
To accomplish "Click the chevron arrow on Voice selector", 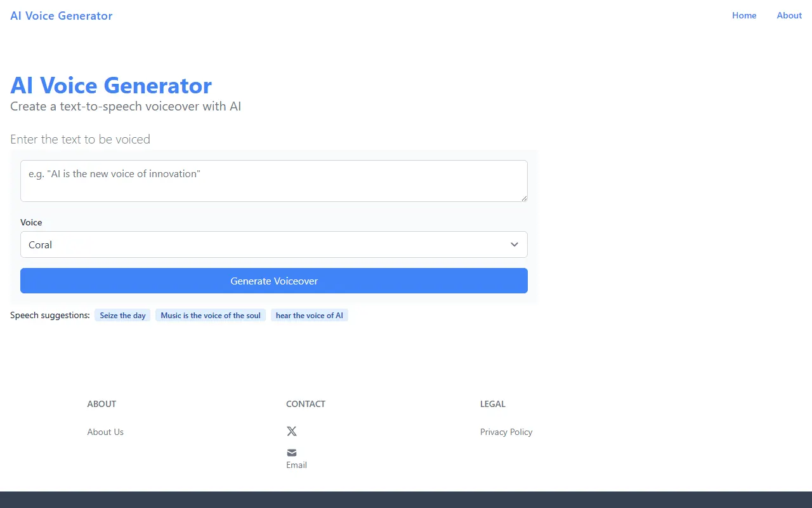I will (514, 244).
